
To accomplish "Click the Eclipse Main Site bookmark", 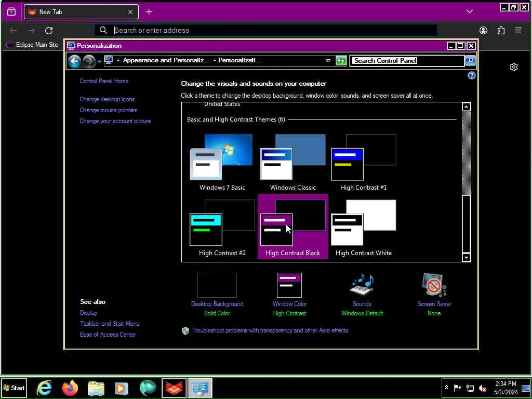I will pyautogui.click(x=33, y=45).
